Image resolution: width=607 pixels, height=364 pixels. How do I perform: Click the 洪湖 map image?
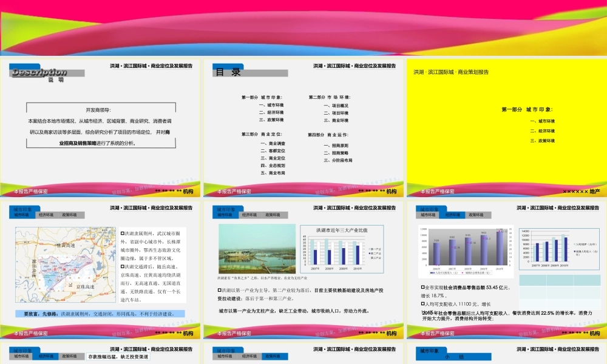coord(66,265)
